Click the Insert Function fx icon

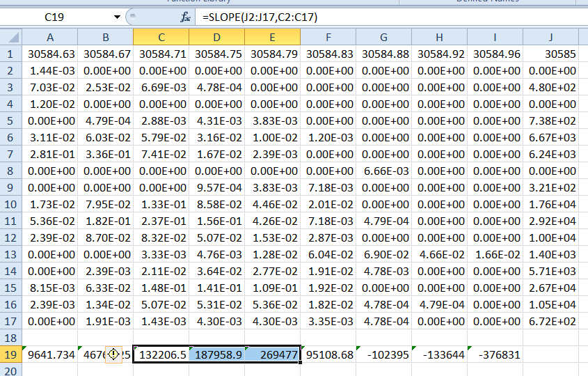pyautogui.click(x=185, y=17)
